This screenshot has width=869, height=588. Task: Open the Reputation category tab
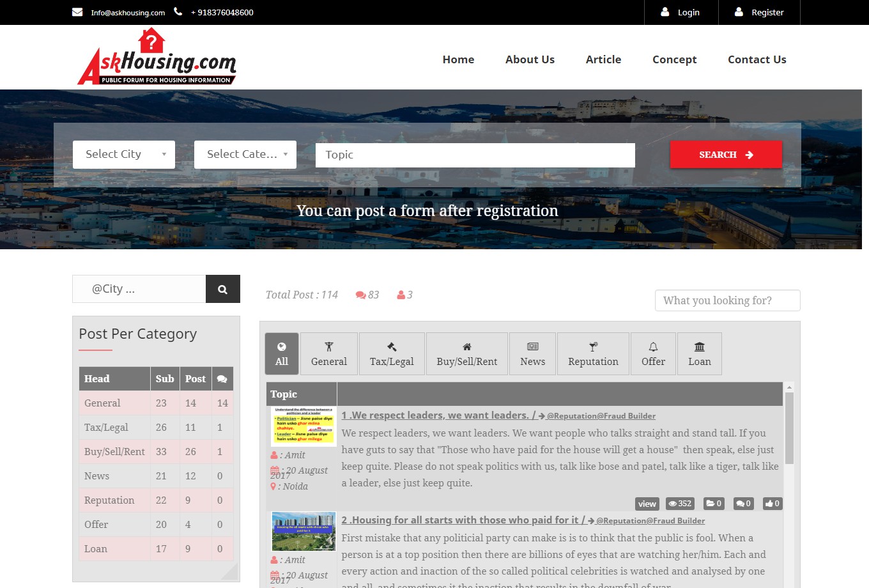(x=593, y=353)
